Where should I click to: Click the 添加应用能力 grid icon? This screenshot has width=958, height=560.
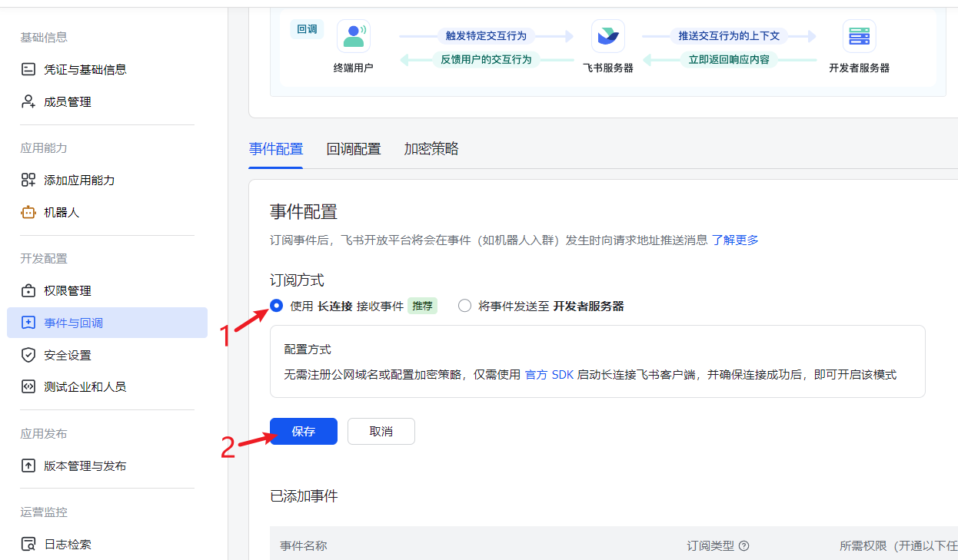28,181
